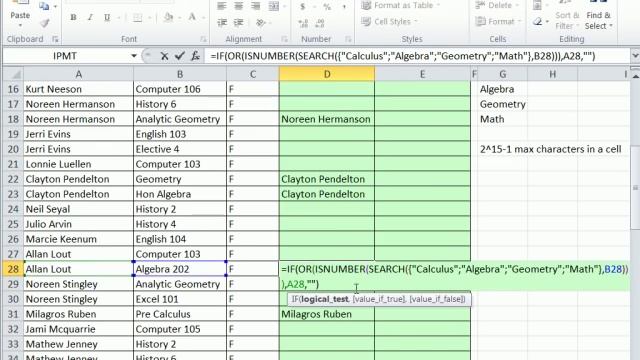Click cell D18 Noreen Hermanson

327,119
